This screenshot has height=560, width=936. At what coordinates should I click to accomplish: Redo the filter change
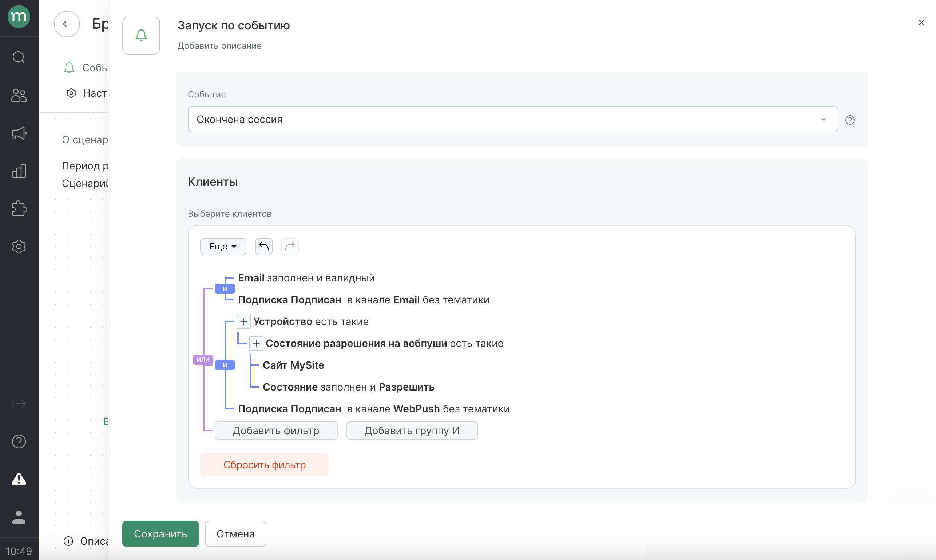290,247
